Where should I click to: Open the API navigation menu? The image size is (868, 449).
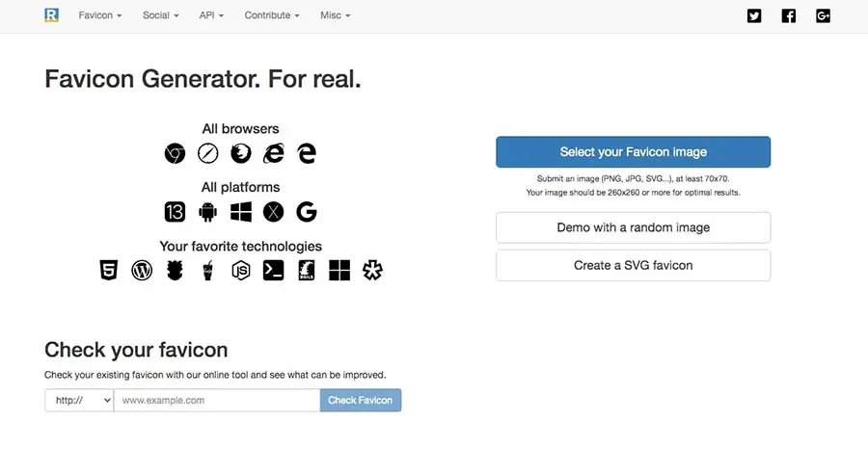click(211, 16)
